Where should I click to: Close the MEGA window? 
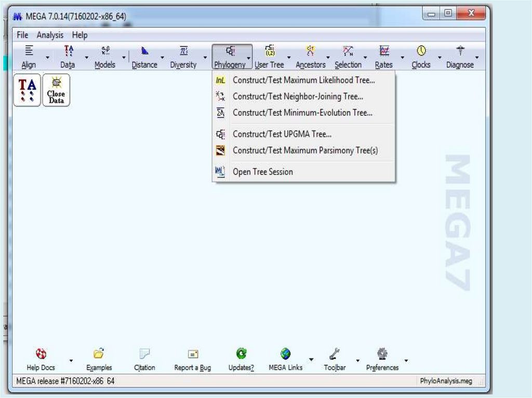click(x=471, y=13)
